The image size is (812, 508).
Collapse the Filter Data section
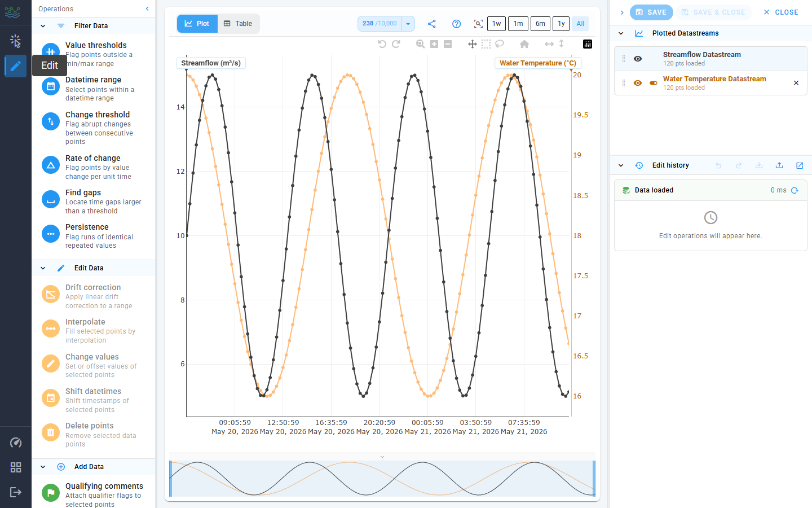coord(43,26)
